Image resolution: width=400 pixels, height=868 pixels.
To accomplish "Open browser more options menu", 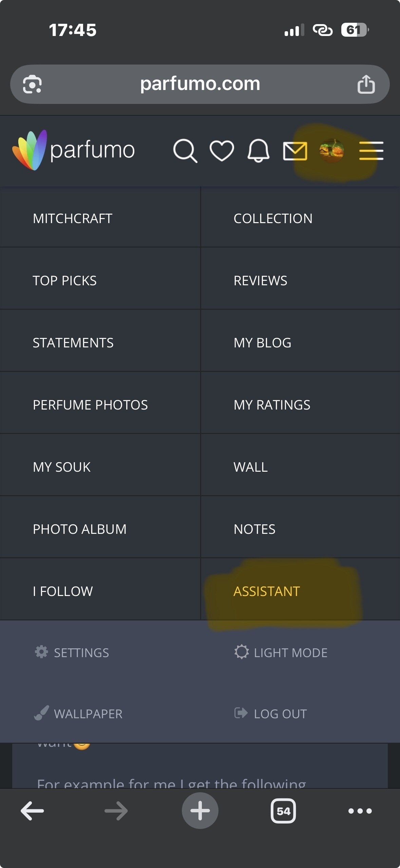I will pos(360,811).
